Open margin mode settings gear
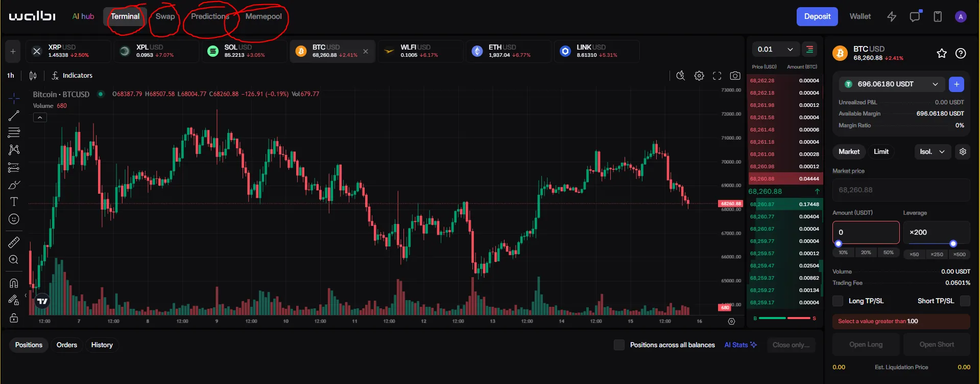The height and width of the screenshot is (384, 980). pos(963,151)
